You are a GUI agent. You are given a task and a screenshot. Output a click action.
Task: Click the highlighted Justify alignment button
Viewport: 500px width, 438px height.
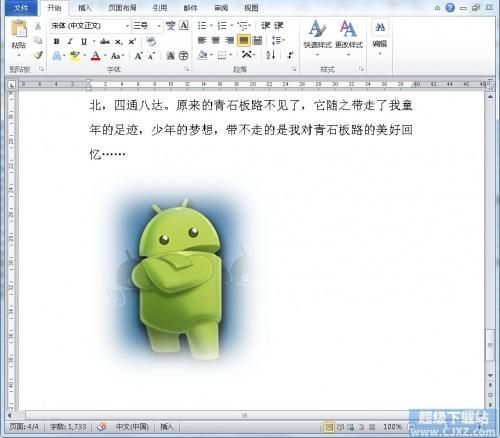(244, 41)
